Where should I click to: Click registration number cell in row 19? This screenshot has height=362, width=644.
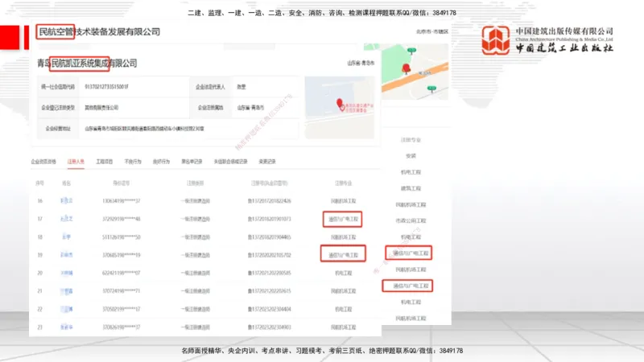[270, 255]
